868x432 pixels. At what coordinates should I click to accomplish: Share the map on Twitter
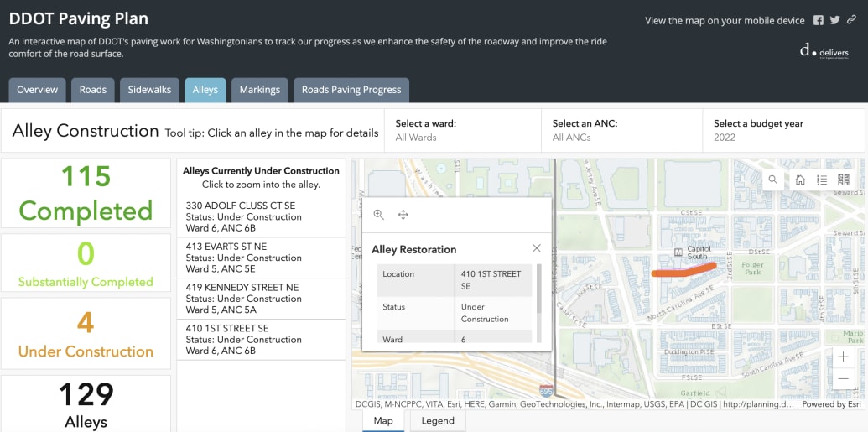835,21
